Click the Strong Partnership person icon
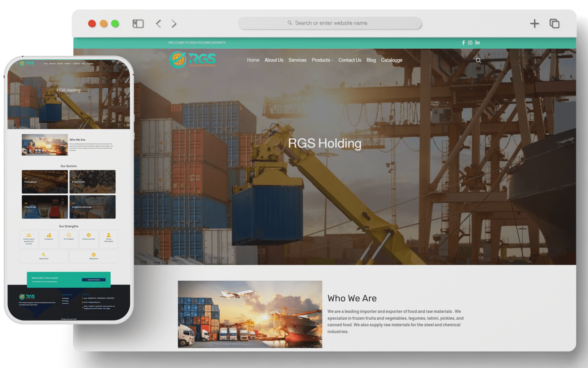The width and height of the screenshot is (588, 368). [109, 235]
